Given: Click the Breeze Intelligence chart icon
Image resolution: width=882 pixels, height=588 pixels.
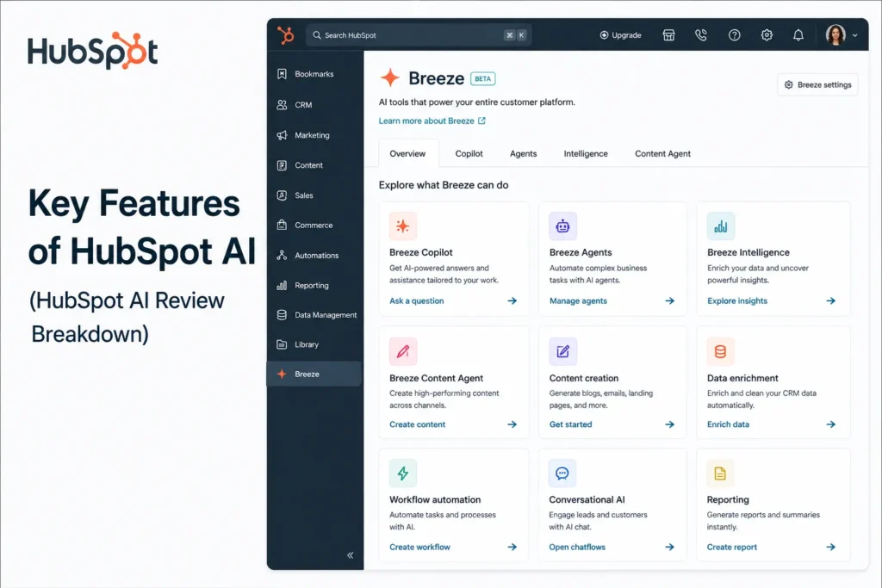Looking at the screenshot, I should pos(721,226).
